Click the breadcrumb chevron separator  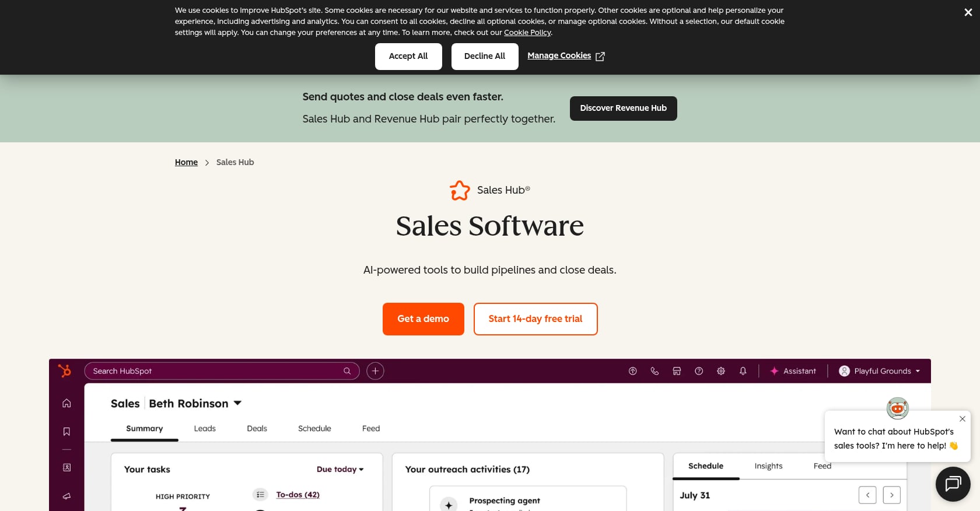(x=207, y=163)
